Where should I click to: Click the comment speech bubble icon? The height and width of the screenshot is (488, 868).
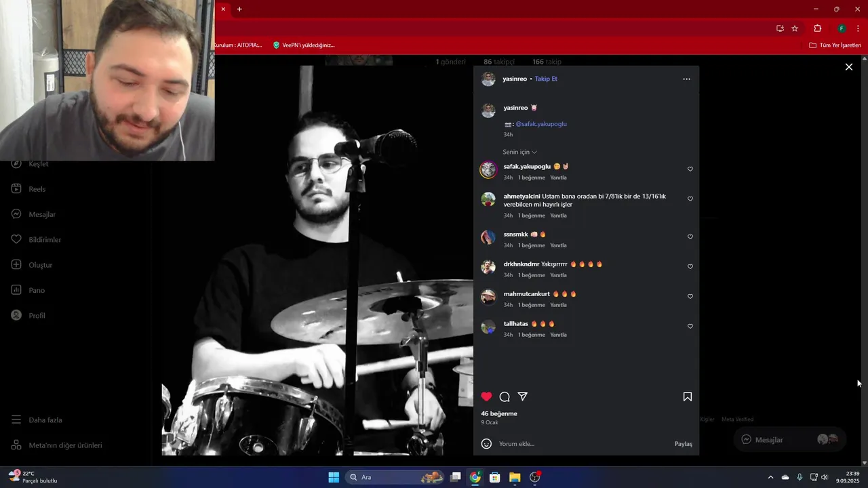click(x=505, y=396)
